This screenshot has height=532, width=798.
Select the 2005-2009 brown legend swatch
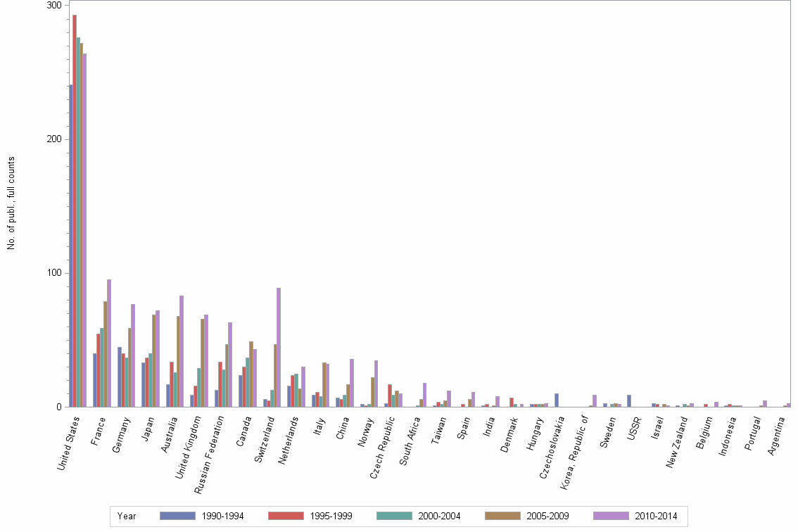pyautogui.click(x=502, y=516)
